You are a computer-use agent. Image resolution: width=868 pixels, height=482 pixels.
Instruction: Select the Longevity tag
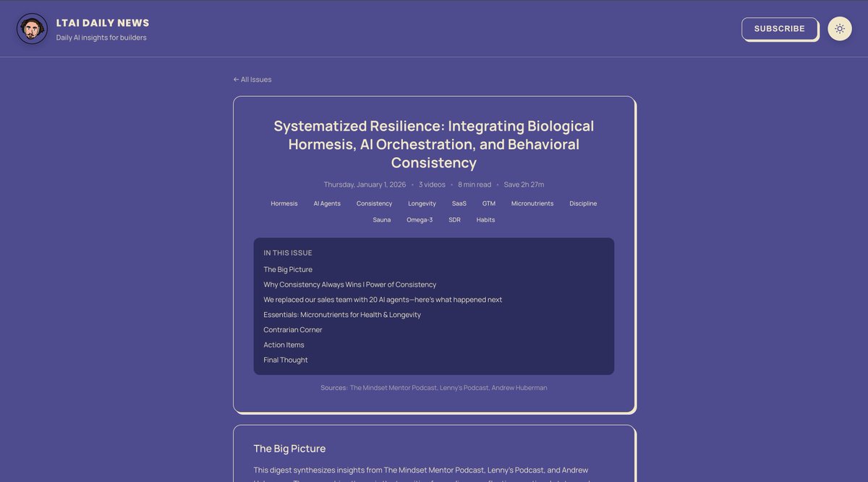point(422,203)
